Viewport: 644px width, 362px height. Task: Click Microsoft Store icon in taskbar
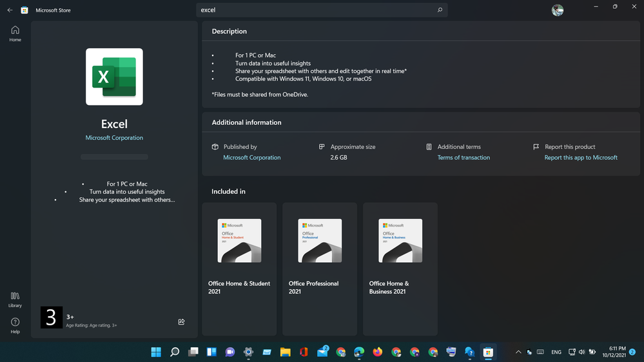tap(488, 352)
